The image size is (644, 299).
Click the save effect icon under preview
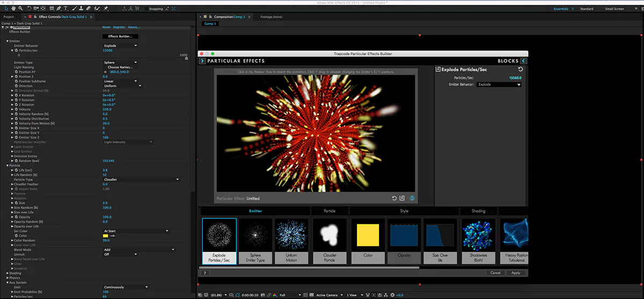[402, 198]
